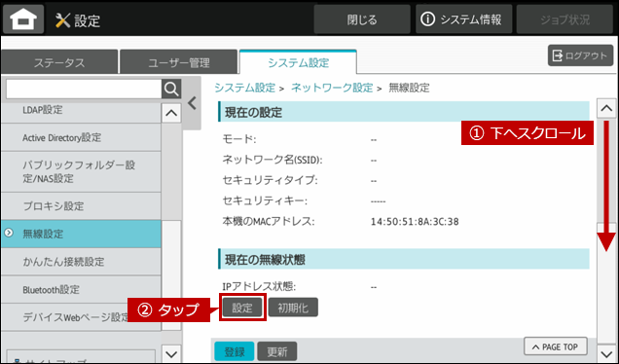Screen dimensions: 619x364
Task: Open かんたん接続設定 in the side menu
Action: 81,262
